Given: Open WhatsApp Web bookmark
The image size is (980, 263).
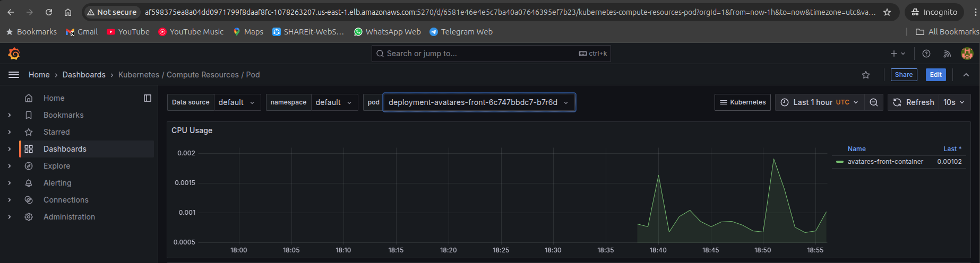Looking at the screenshot, I should 388,32.
